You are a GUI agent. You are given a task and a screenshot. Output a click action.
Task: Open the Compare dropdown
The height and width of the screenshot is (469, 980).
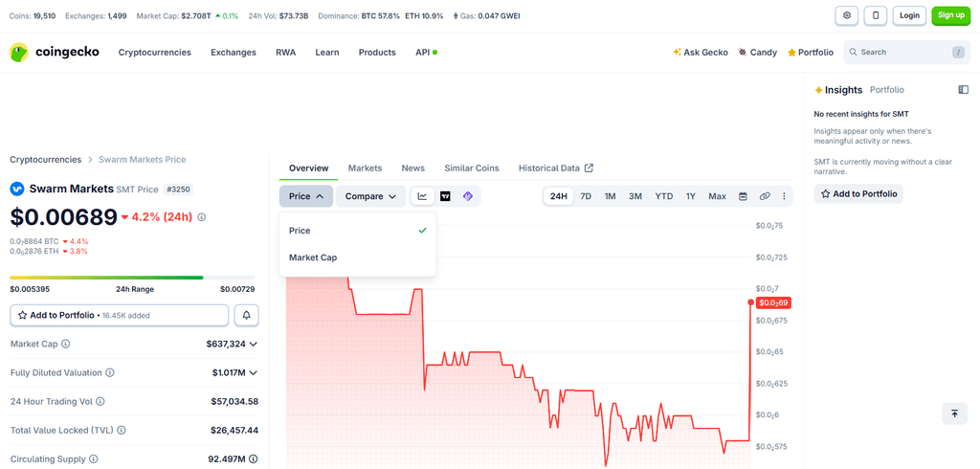pyautogui.click(x=370, y=196)
